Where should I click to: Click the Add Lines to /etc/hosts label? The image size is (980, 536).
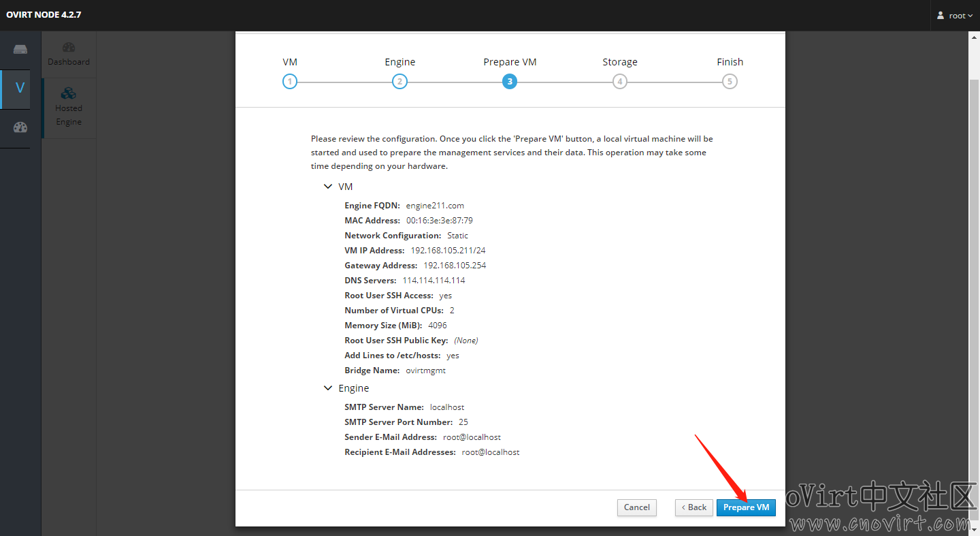392,356
